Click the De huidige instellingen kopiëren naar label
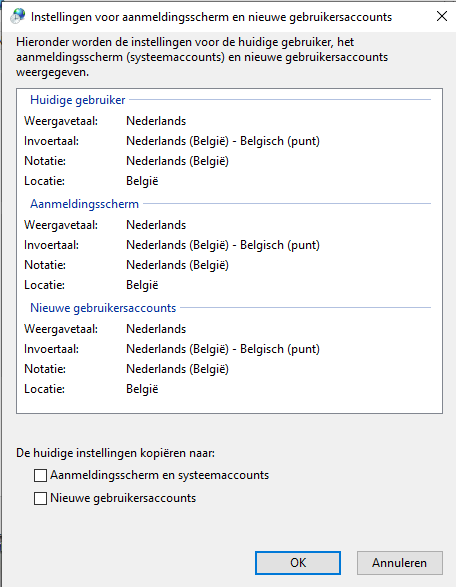The height and width of the screenshot is (587, 456). [x=116, y=453]
